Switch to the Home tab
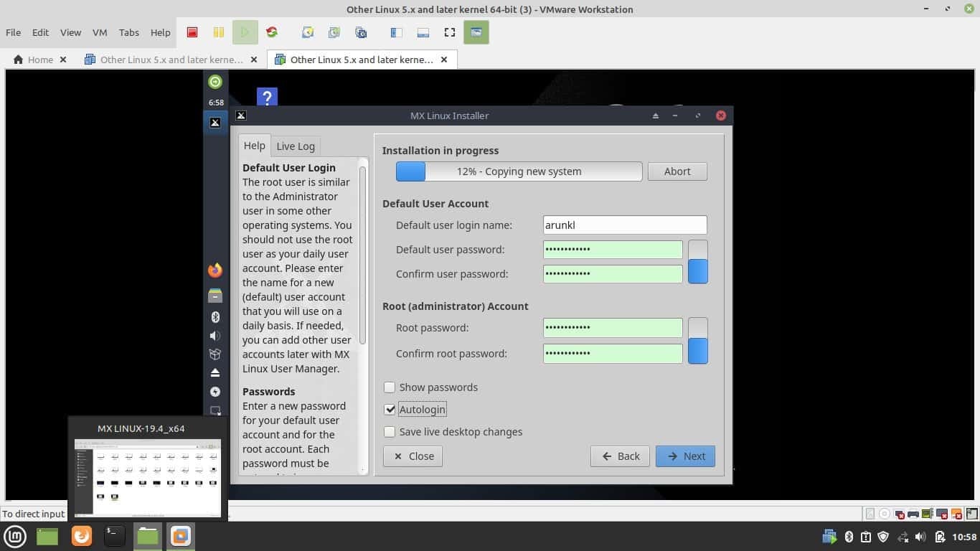This screenshot has width=980, height=551. point(34,60)
